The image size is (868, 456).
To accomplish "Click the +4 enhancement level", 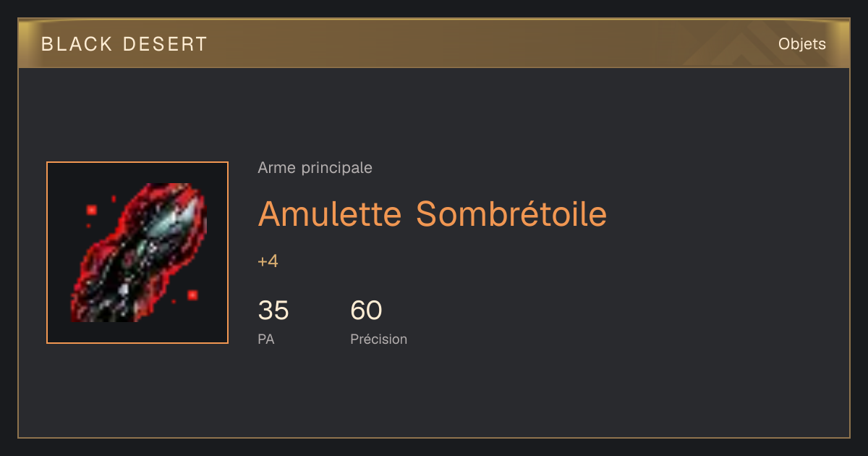I will coord(268,261).
